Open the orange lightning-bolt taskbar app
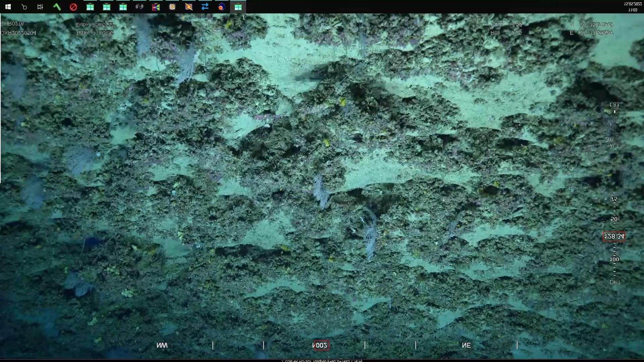Viewport: 644px width, 362px height. click(x=189, y=7)
